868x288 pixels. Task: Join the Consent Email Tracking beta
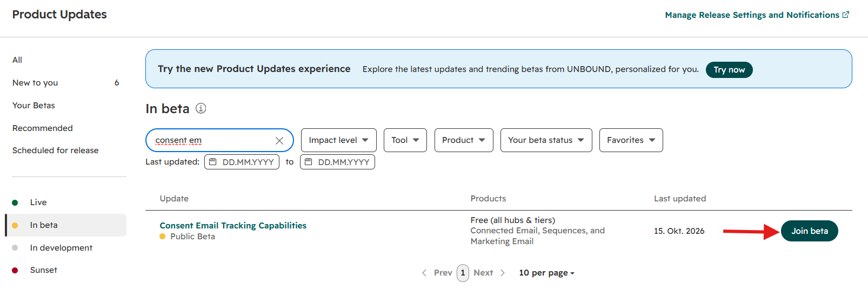tap(810, 231)
